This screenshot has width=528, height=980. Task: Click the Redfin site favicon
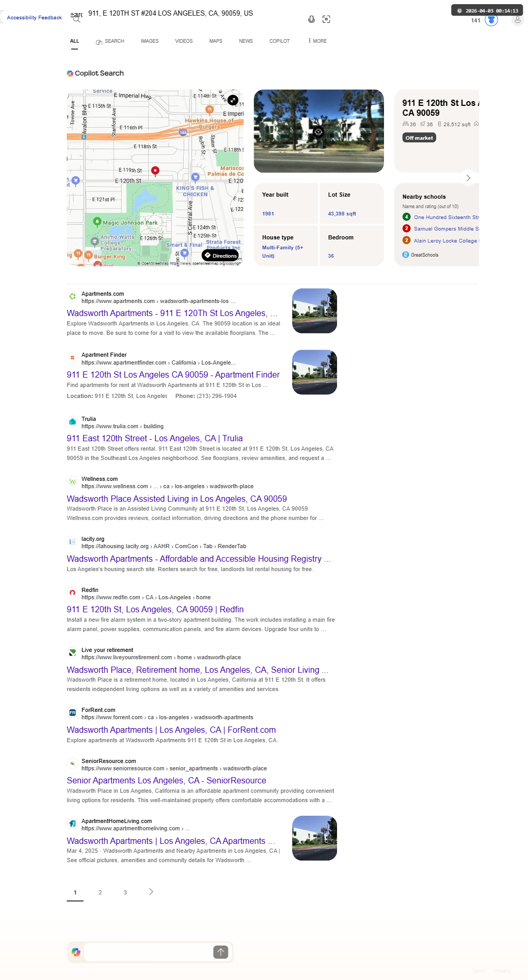tap(73, 593)
